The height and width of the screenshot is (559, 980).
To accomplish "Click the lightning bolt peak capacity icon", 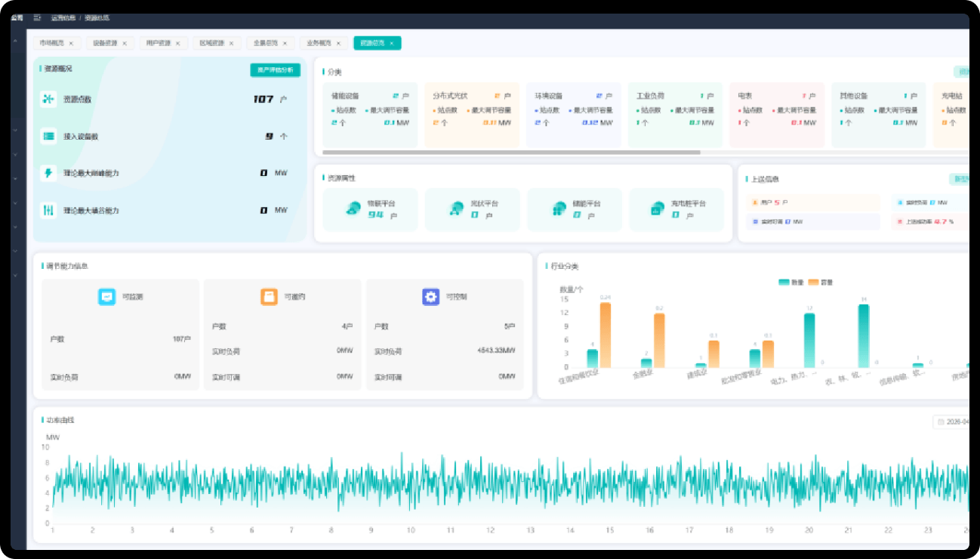I will tap(48, 173).
